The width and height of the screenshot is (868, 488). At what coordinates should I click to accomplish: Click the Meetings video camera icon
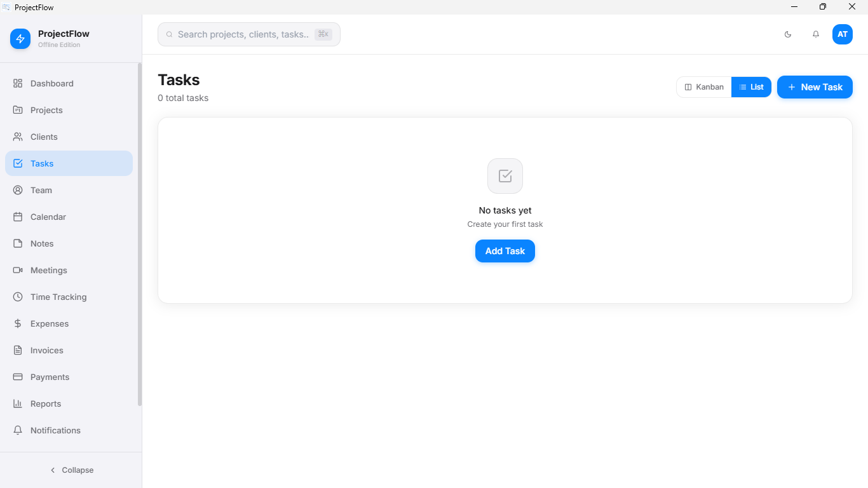tap(18, 270)
